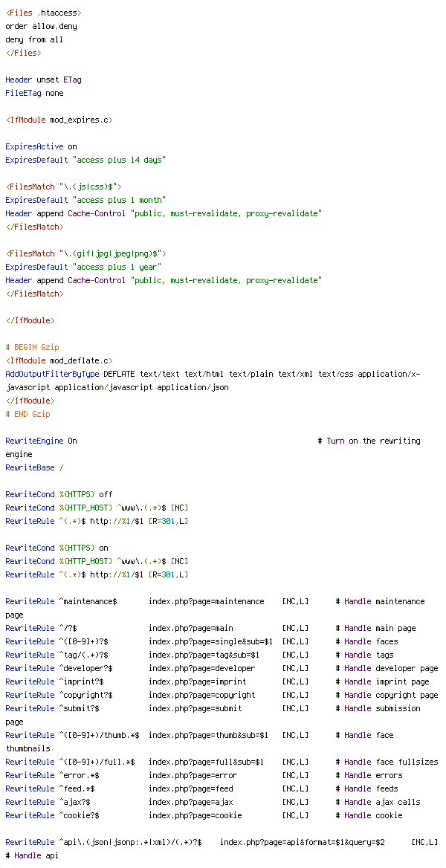This screenshot has width=446, height=868.
Task: Click '# Handle copyright page' comment
Action: (387, 695)
